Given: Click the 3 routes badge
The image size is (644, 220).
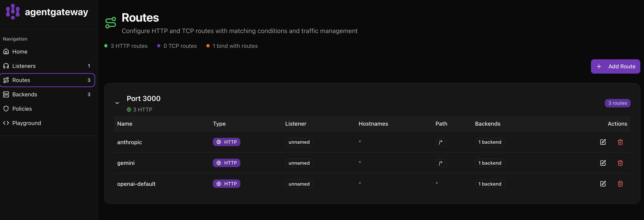Looking at the screenshot, I should (617, 103).
